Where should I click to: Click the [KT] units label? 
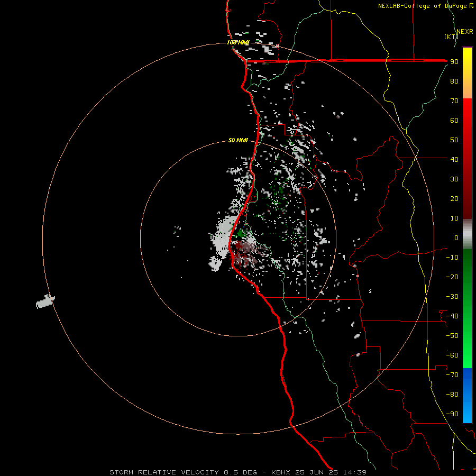click(x=451, y=36)
